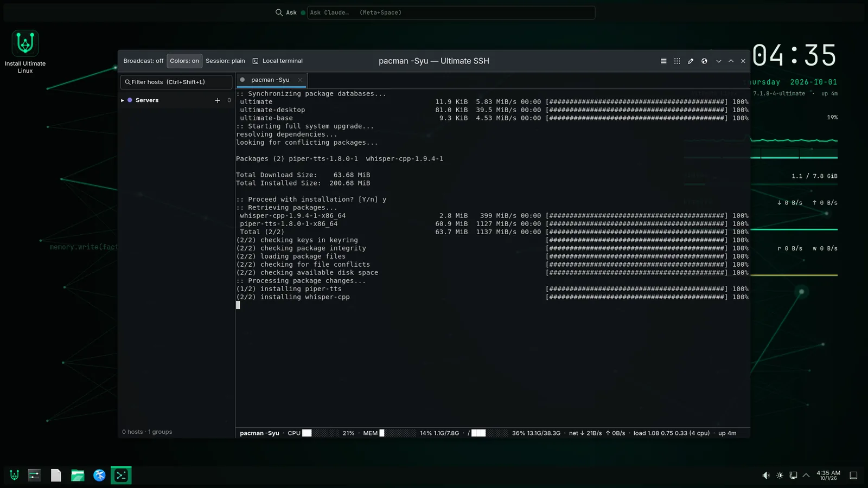The width and height of the screenshot is (868, 488).
Task: Select the Ultimate SSH terminal taskbar icon
Action: (121, 476)
